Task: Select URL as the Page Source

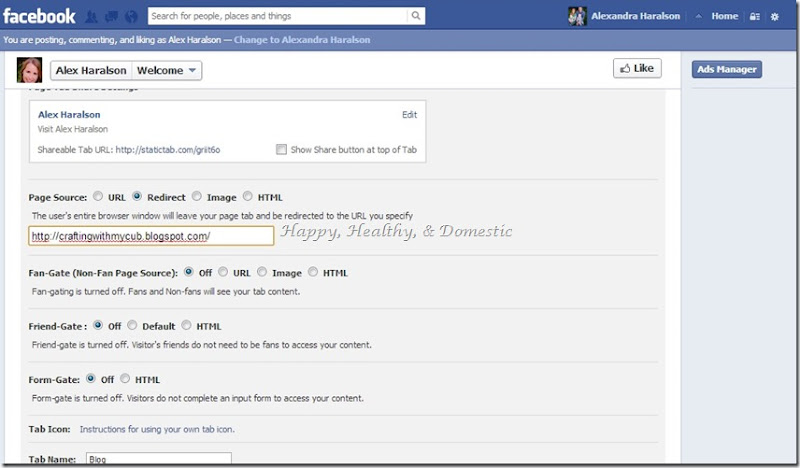Action: tap(98, 196)
